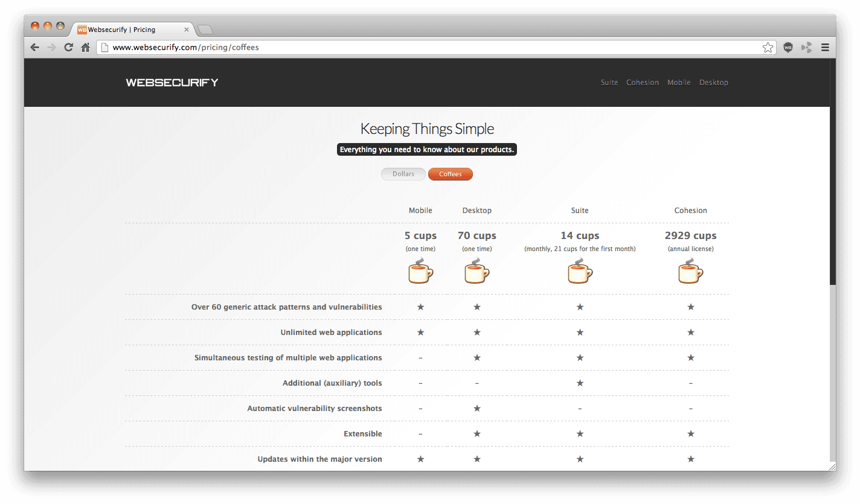Open Cohesion in the top navigation
Screen dimensions: 860x504
tap(643, 83)
